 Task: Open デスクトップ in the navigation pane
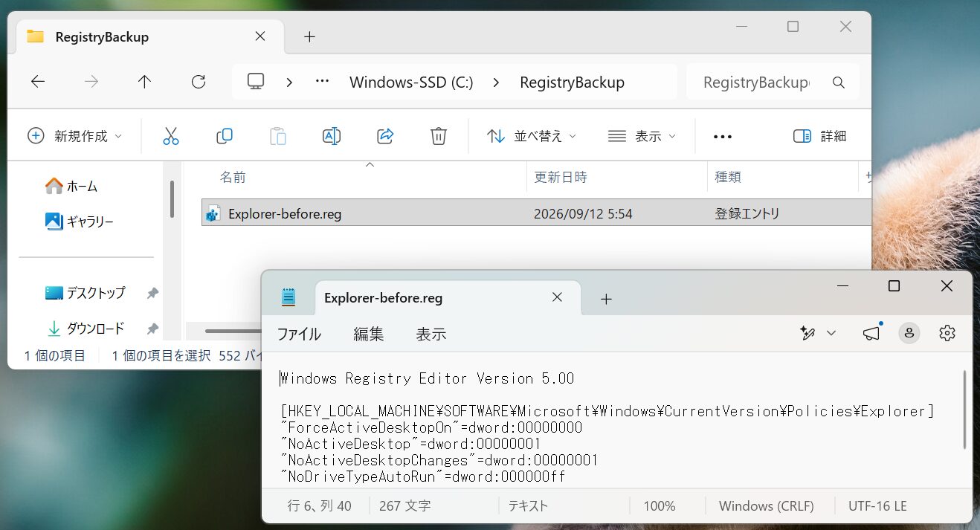coord(85,293)
